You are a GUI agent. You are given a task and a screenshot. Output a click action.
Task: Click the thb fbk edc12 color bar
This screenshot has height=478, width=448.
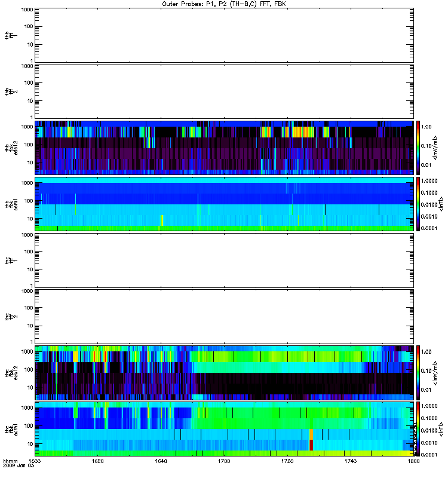pyautogui.click(x=418, y=148)
